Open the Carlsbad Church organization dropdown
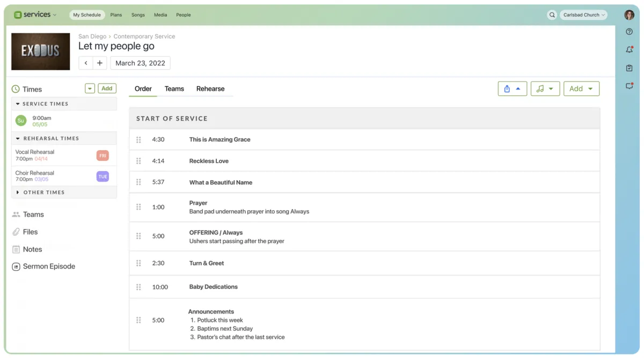Viewport: 644px width, 358px height. [x=583, y=14]
